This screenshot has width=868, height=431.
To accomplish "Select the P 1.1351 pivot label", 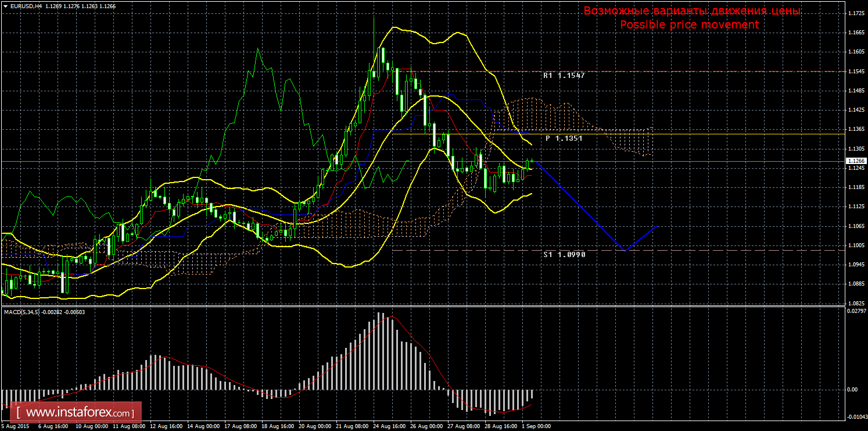I will click(564, 138).
